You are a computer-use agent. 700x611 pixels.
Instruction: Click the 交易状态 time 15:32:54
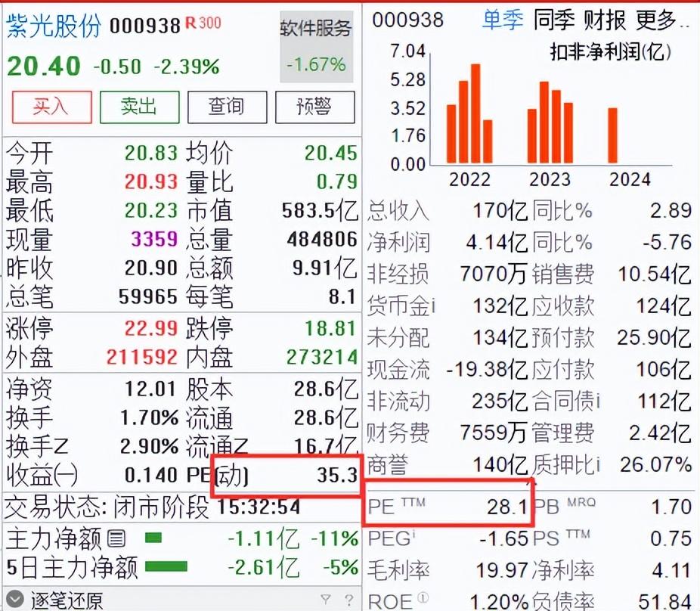click(x=259, y=507)
